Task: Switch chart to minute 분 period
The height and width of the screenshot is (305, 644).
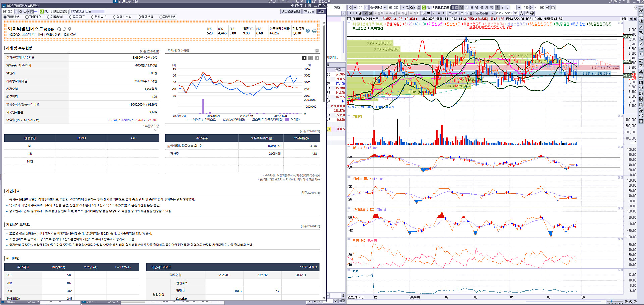Action: [482, 7]
